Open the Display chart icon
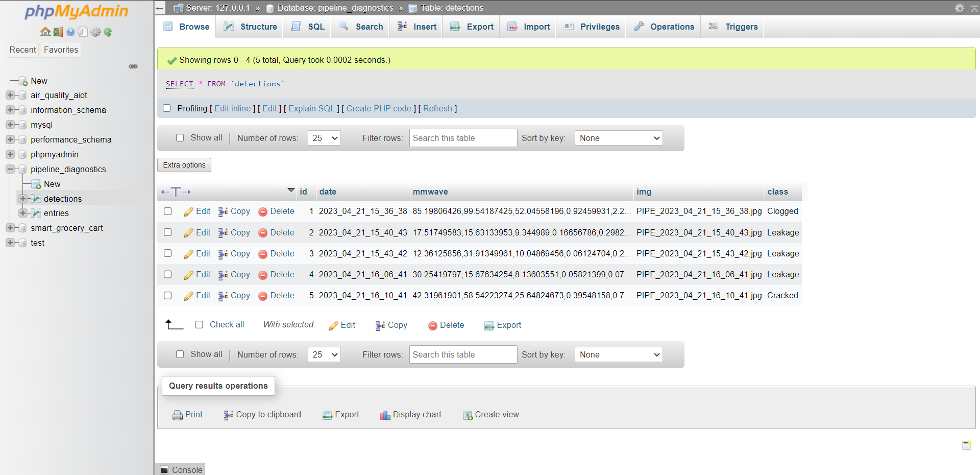 coord(385,415)
